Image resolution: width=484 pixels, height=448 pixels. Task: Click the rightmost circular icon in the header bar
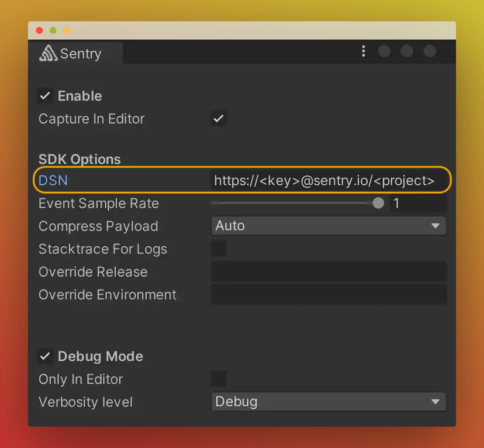pos(430,51)
